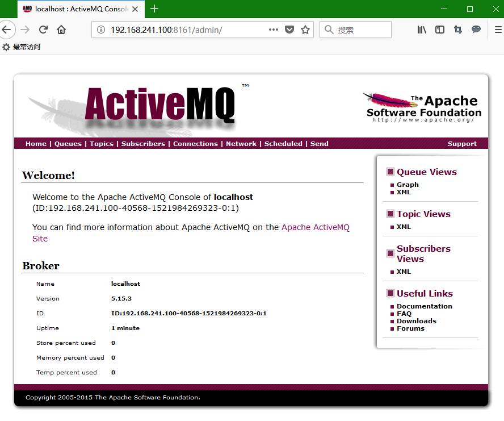
Task: Open page actions three-dot menu
Action: click(273, 30)
